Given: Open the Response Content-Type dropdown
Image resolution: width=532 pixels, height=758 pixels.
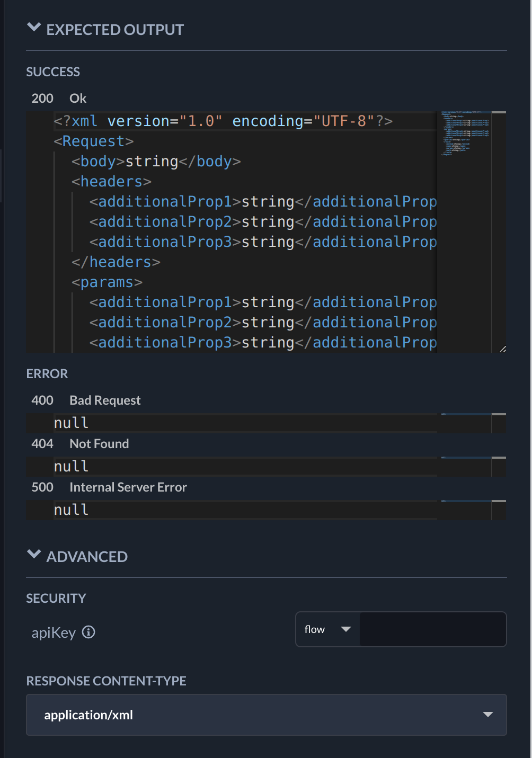Looking at the screenshot, I should pos(266,715).
